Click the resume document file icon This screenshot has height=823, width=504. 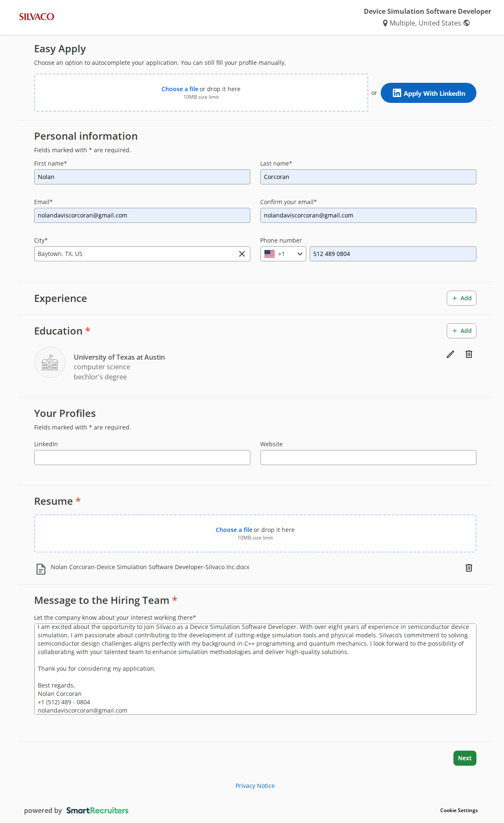pyautogui.click(x=41, y=569)
